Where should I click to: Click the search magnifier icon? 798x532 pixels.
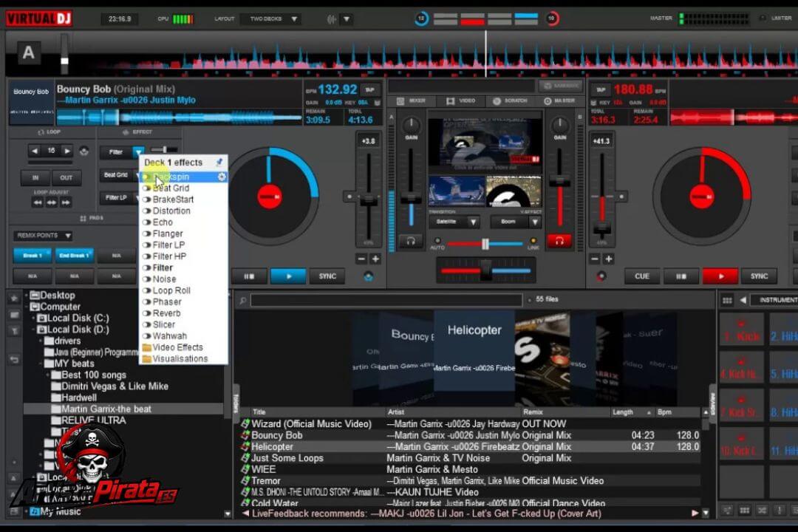click(x=243, y=301)
